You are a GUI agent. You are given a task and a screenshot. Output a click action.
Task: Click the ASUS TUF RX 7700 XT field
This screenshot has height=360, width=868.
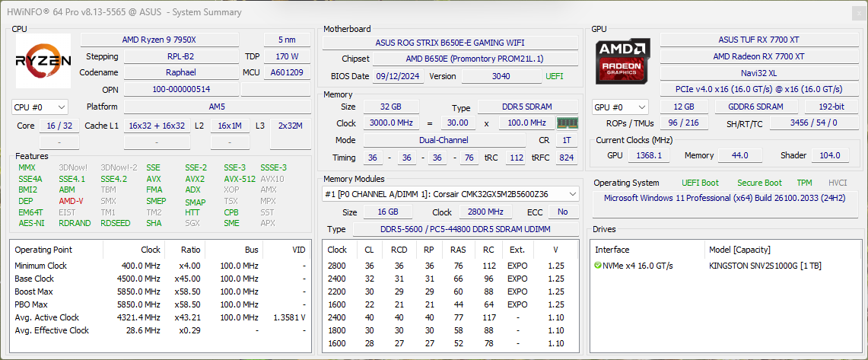point(759,40)
